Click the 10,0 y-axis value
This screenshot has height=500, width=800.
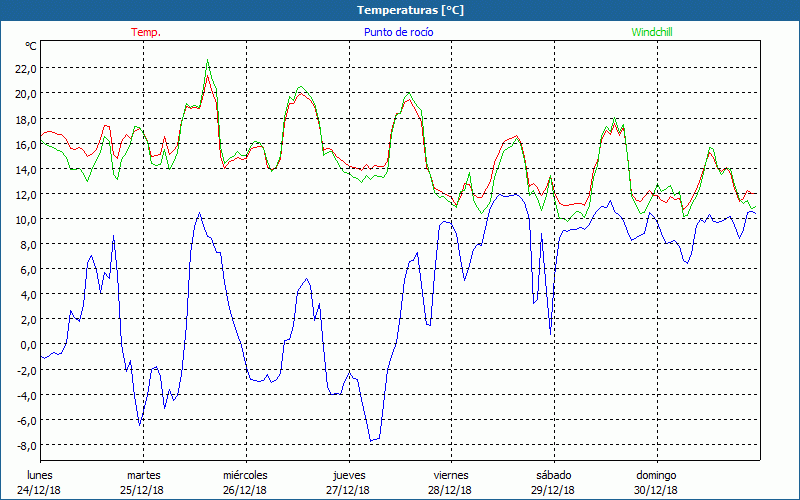coord(25,220)
